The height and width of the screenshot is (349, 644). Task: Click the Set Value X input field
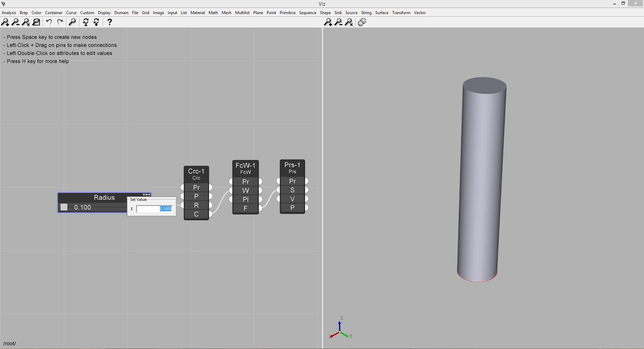154,209
